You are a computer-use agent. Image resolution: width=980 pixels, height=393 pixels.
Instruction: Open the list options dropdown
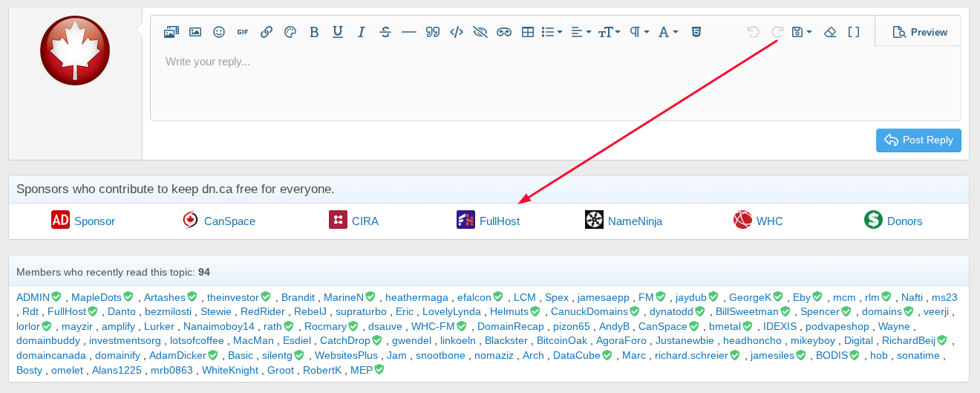552,32
